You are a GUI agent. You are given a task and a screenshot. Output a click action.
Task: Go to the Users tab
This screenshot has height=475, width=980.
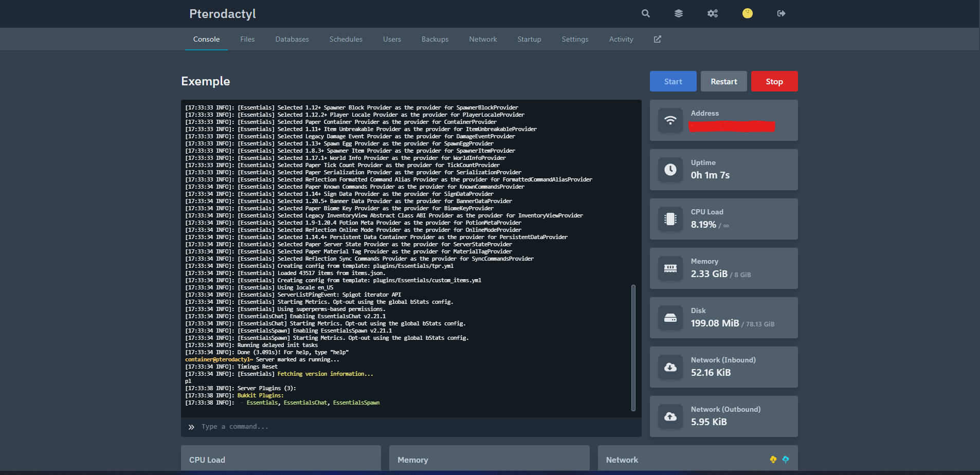click(392, 39)
